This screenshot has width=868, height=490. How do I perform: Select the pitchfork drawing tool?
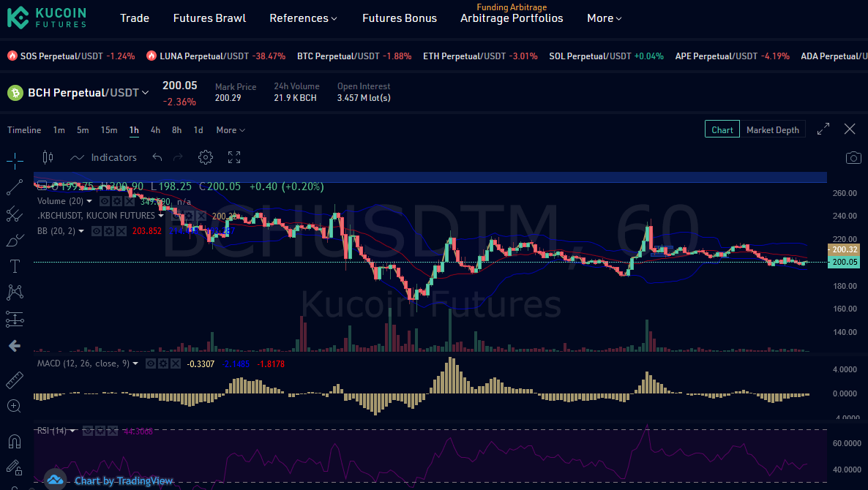point(15,214)
